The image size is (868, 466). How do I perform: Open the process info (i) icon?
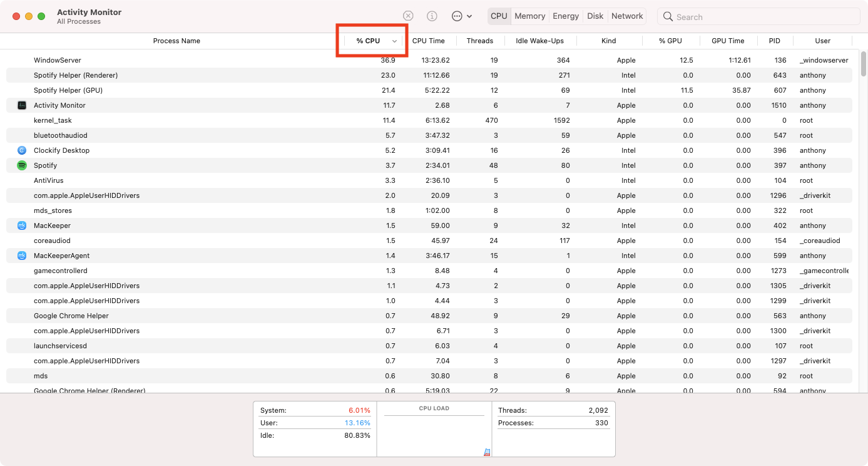click(x=432, y=16)
